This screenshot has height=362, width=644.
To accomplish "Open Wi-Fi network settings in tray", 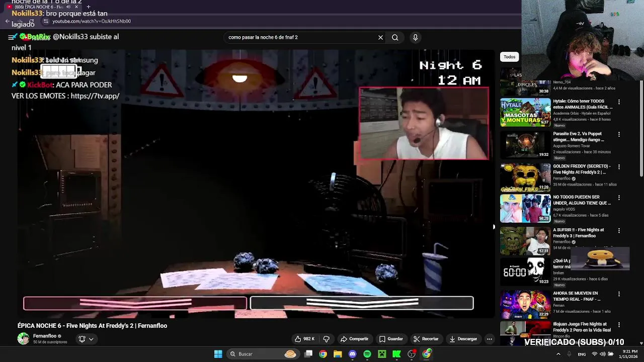I will point(594,354).
